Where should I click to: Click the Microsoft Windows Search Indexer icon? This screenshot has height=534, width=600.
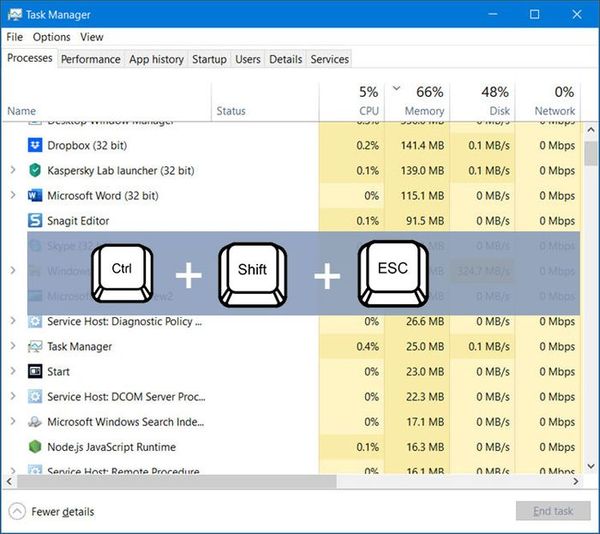coord(36,422)
